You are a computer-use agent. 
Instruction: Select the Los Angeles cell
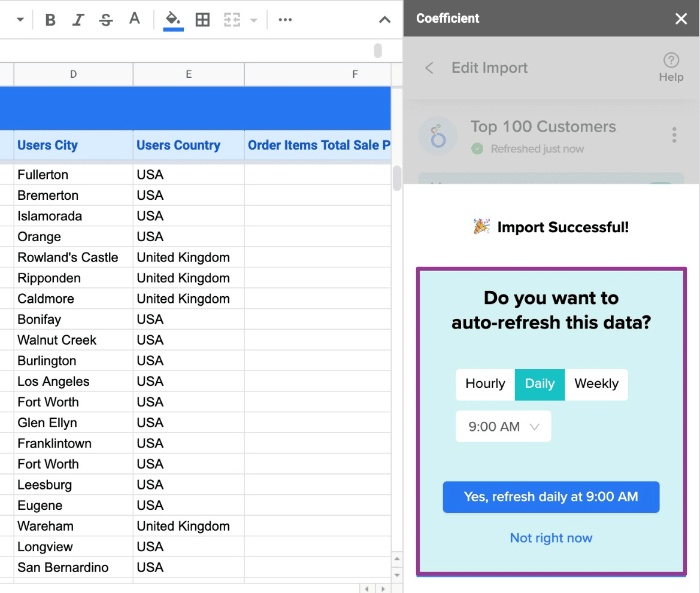[x=73, y=381]
